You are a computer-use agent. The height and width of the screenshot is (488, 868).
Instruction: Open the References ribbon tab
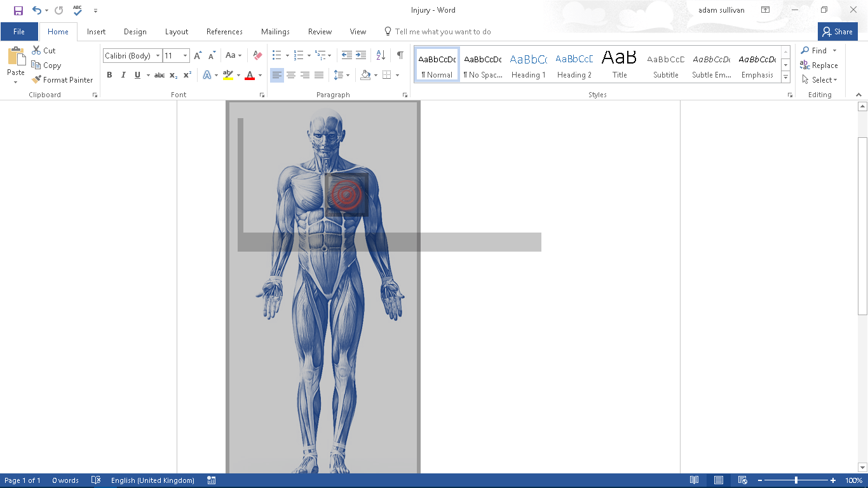224,31
